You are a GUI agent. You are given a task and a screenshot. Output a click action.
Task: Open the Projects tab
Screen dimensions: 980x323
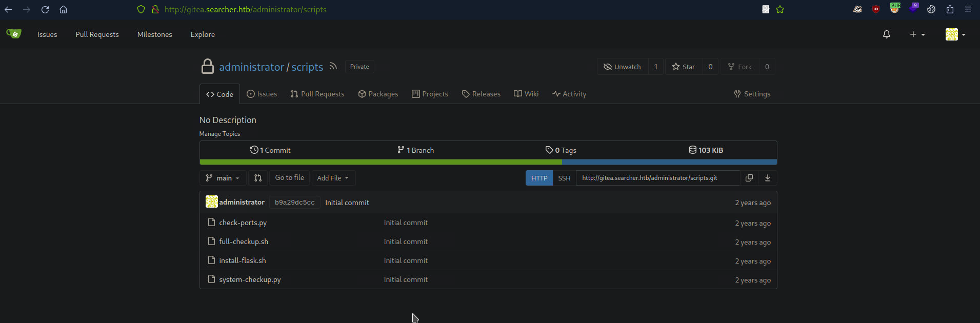coord(430,94)
